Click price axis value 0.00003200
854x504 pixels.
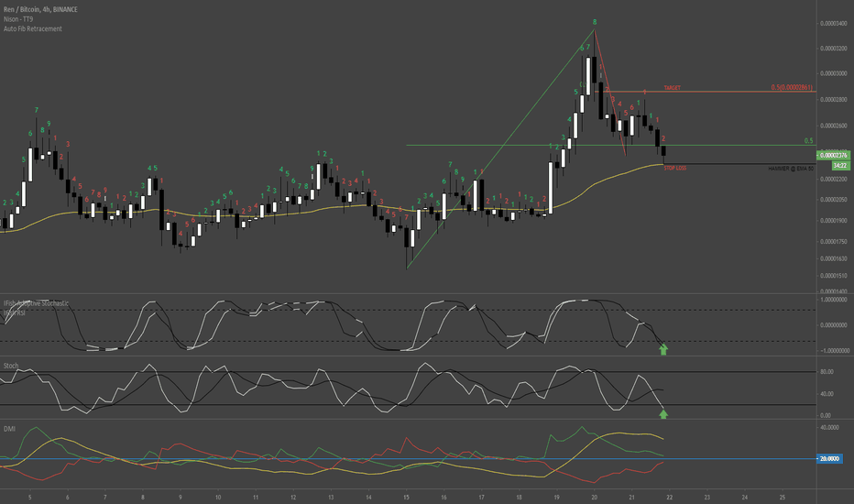tap(834, 49)
